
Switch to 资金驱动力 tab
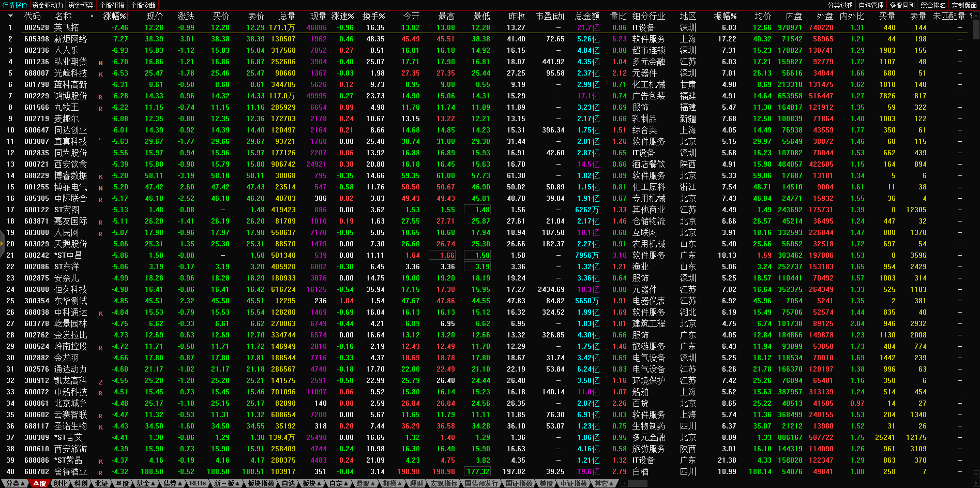(48, 5)
